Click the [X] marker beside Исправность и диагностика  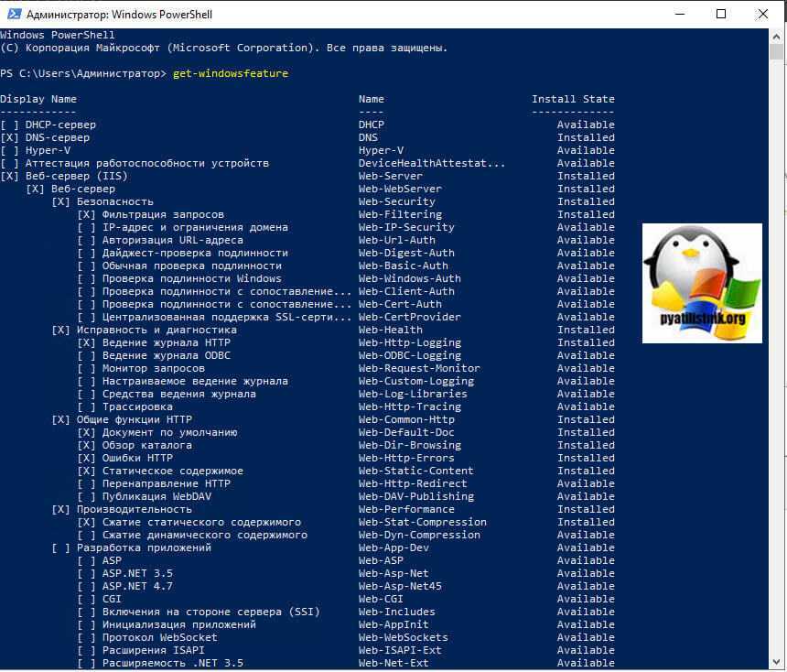click(60, 330)
